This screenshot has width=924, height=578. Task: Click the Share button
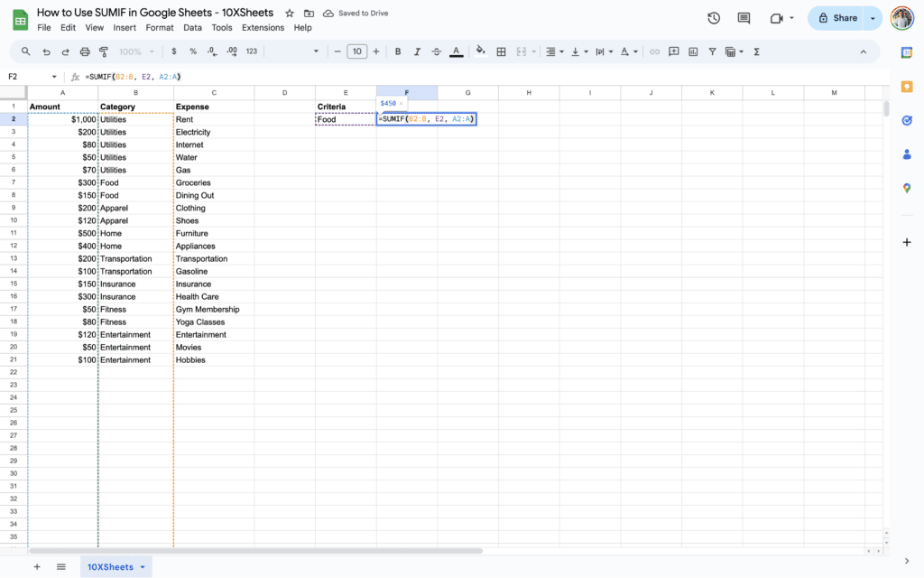(839, 17)
